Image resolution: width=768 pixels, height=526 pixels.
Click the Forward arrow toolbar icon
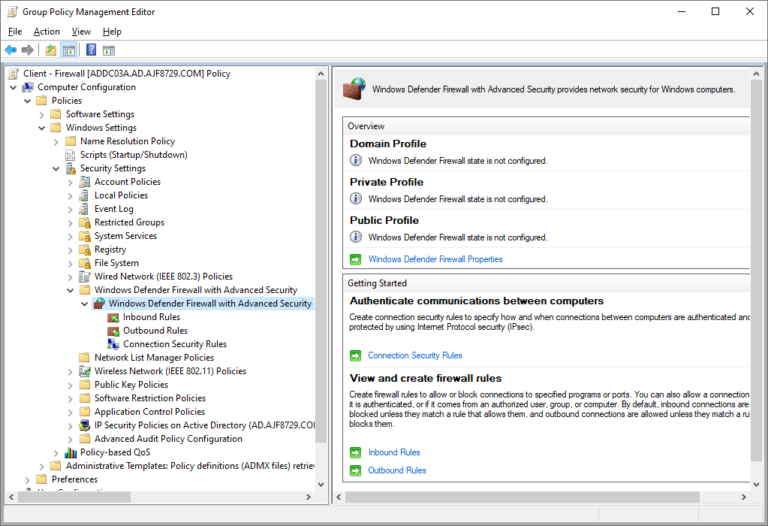(28, 50)
